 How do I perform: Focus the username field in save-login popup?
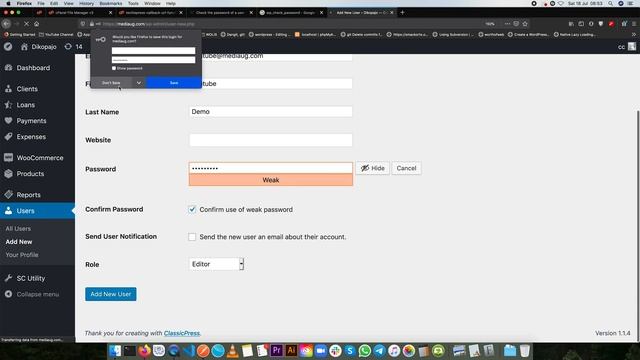(x=153, y=51)
